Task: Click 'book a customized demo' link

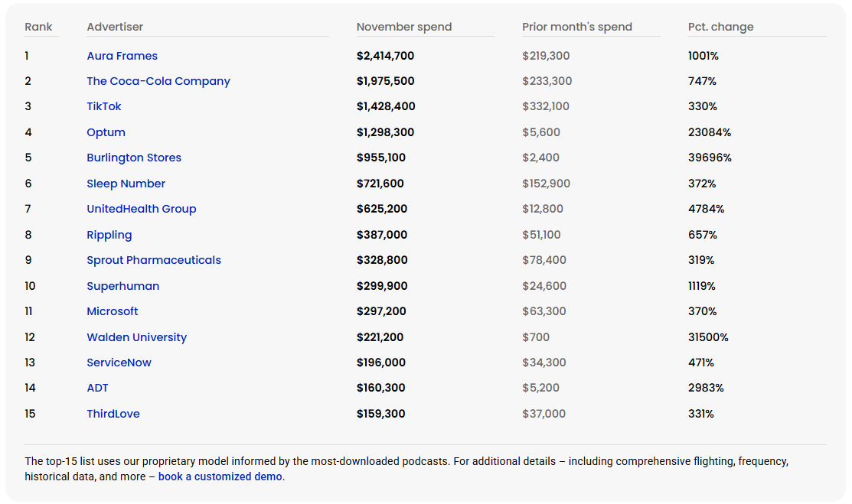Action: (x=220, y=476)
